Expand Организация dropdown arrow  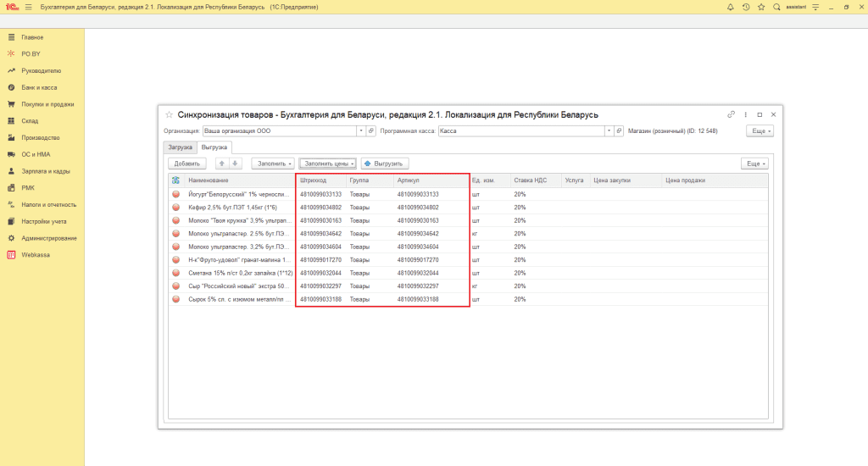coord(361,131)
